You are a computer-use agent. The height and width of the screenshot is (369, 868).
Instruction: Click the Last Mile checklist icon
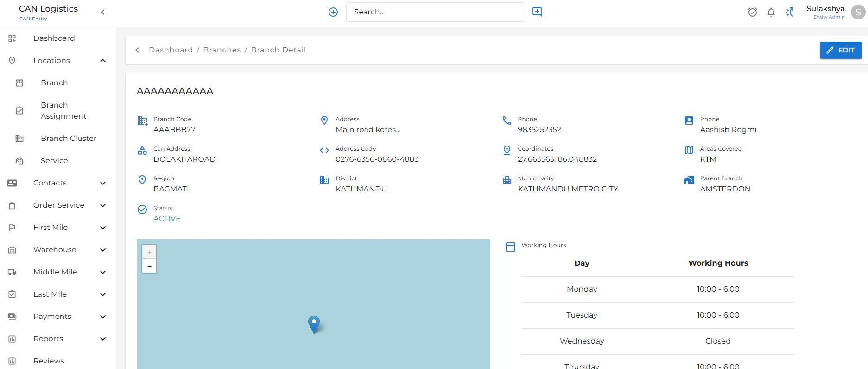[12, 294]
